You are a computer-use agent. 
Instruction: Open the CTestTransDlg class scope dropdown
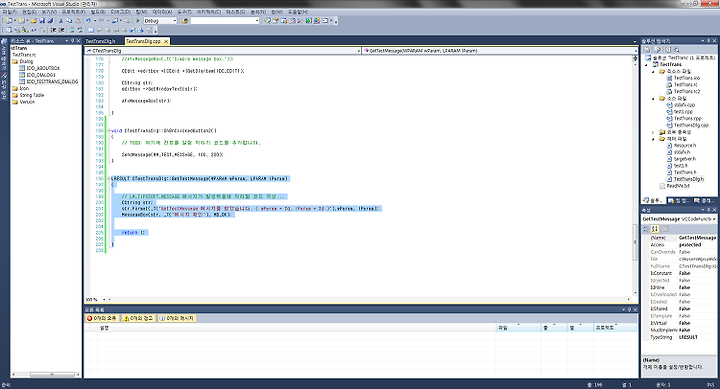pyautogui.click(x=359, y=51)
